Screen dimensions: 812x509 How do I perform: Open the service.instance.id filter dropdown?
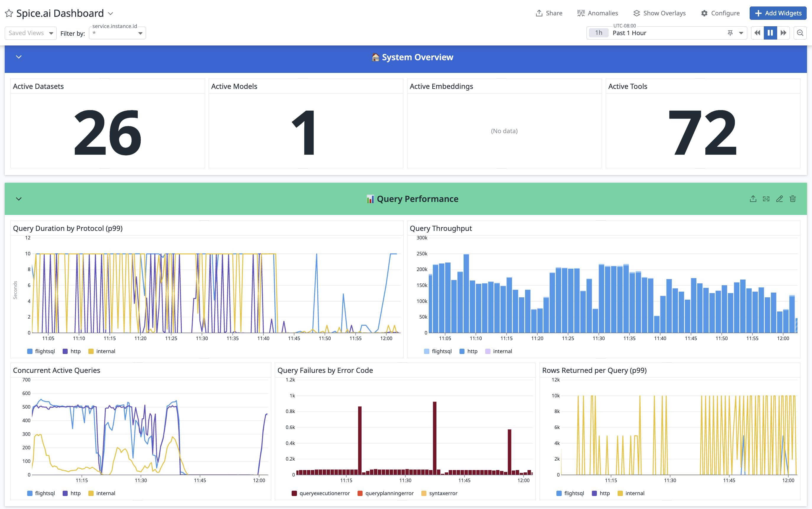click(117, 33)
